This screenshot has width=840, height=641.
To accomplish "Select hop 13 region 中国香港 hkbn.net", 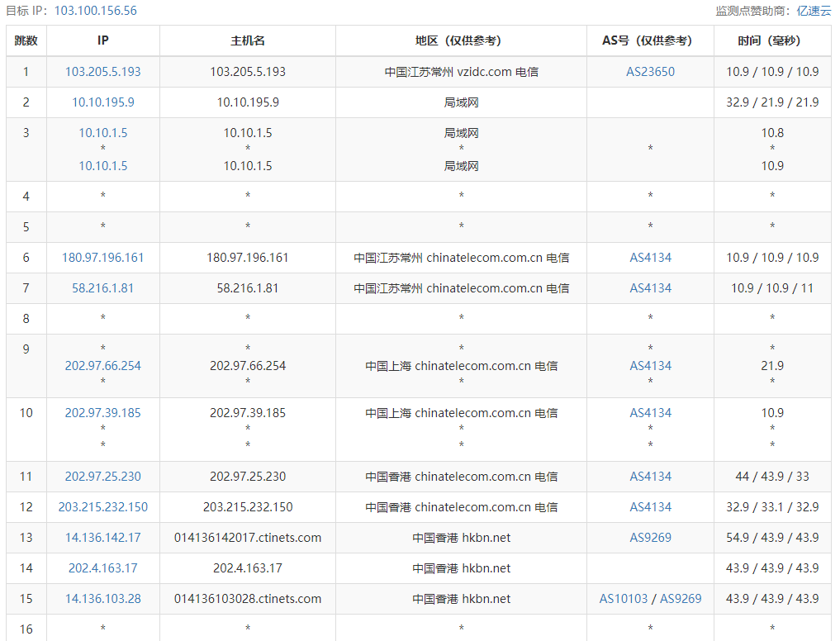I will [461, 538].
